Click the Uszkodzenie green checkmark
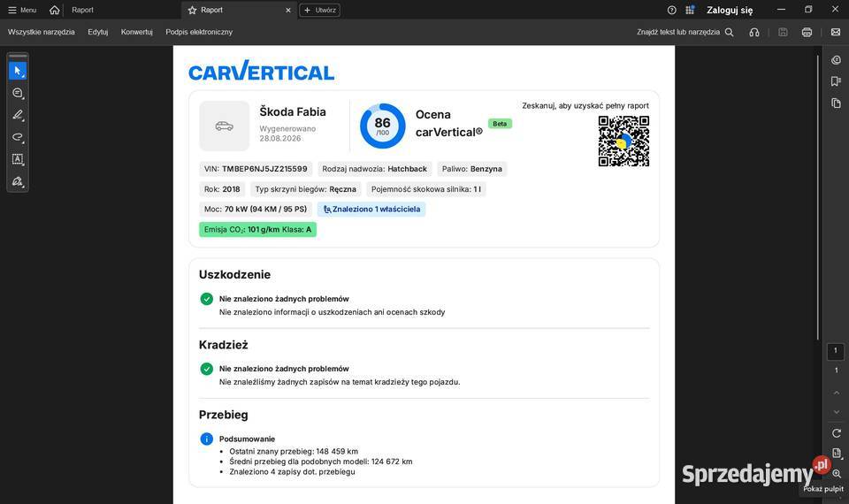Viewport: 849px width, 504px height. click(206, 299)
